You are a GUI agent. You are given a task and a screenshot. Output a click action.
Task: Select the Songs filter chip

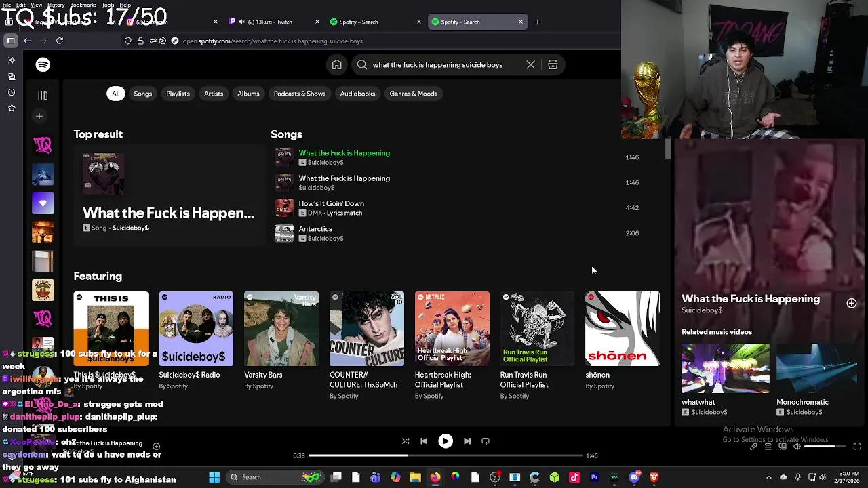pos(142,94)
